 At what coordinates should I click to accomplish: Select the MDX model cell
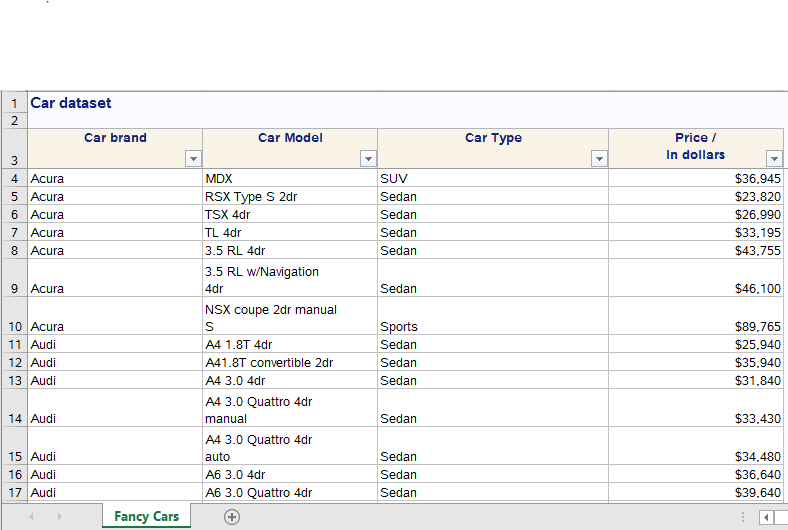click(290, 178)
